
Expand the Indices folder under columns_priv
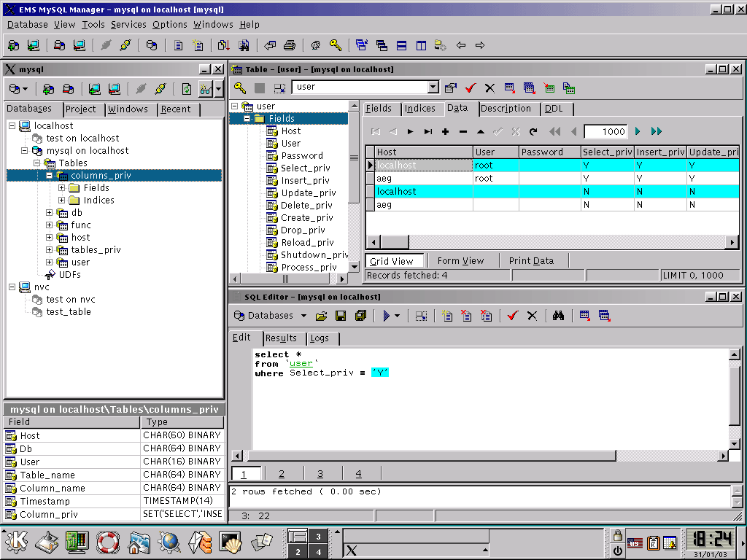tap(61, 200)
